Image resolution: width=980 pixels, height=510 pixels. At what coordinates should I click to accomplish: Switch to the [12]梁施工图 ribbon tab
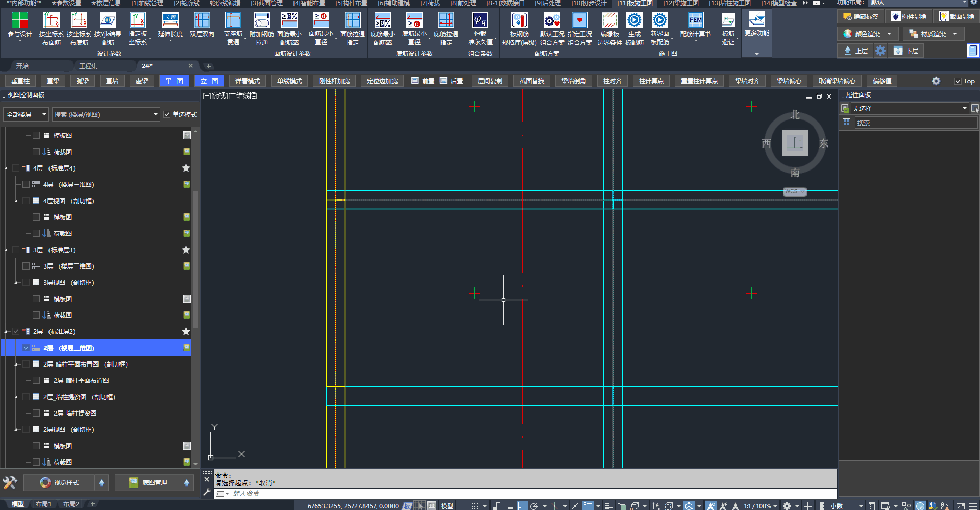pyautogui.click(x=680, y=3)
